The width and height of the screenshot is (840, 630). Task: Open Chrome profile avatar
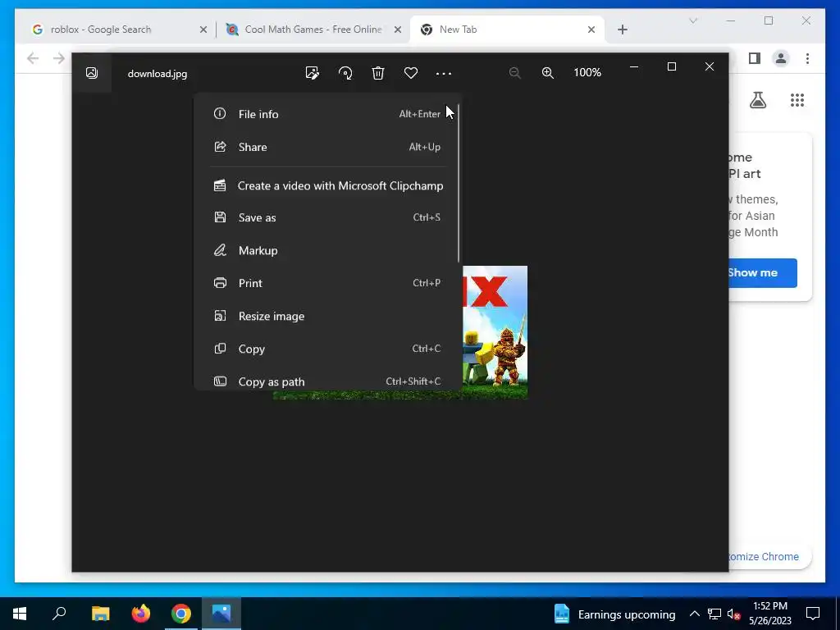781,58
